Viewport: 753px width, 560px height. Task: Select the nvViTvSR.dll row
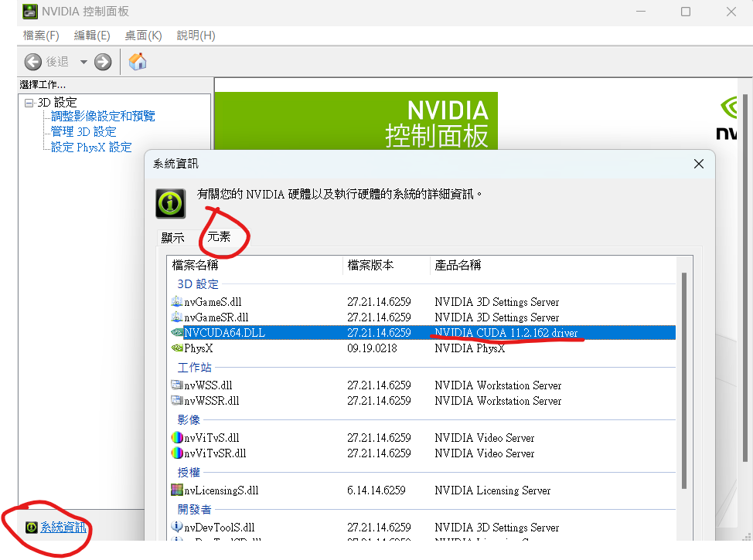click(x=423, y=453)
